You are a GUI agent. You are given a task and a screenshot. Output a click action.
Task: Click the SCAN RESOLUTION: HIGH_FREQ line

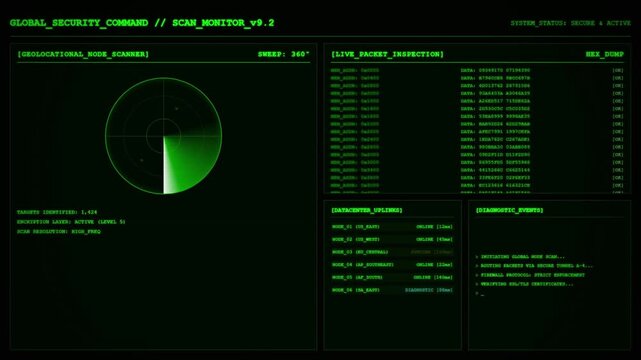click(58, 231)
